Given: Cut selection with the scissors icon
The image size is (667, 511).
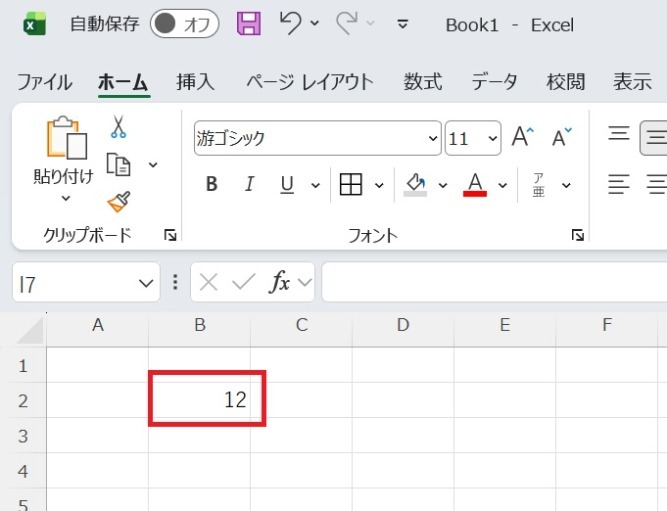Looking at the screenshot, I should (118, 126).
